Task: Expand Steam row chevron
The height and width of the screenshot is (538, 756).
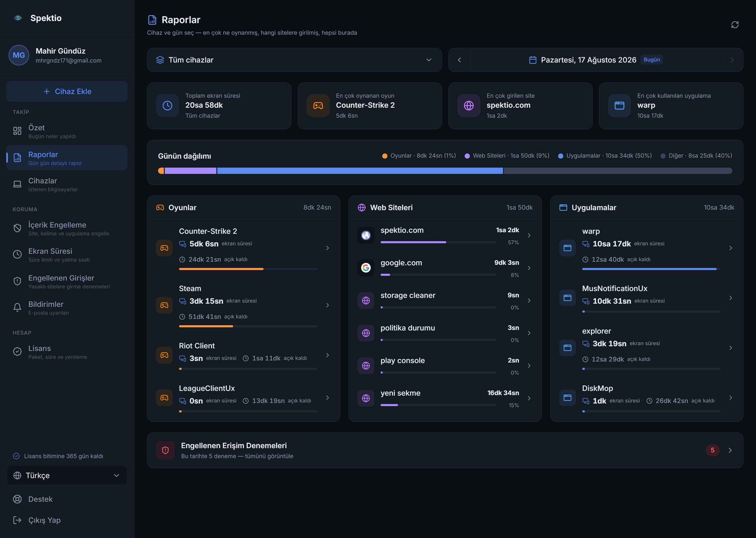Action: pos(327,305)
